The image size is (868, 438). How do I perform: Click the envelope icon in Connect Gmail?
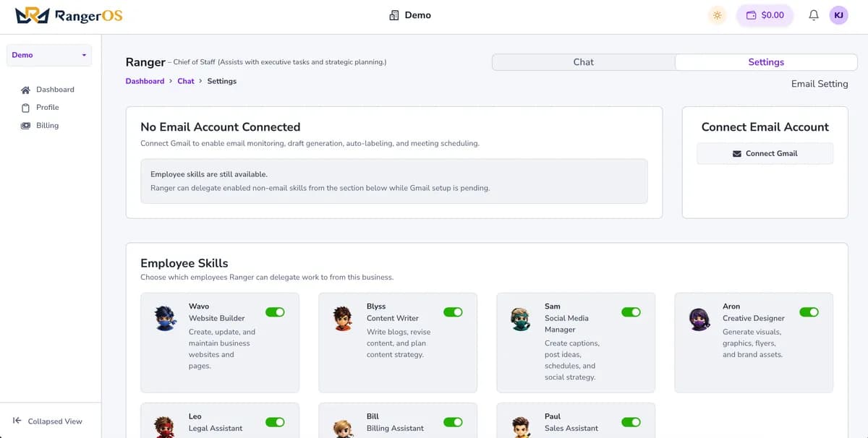coord(737,154)
